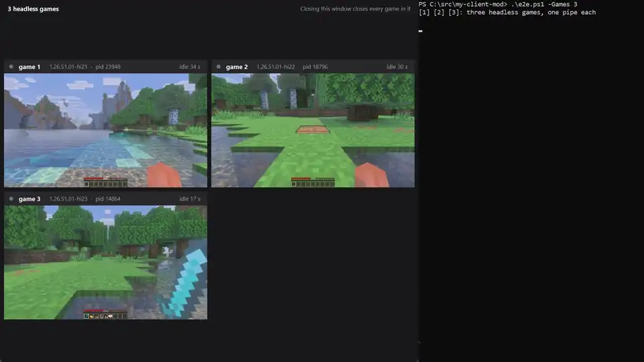The width and height of the screenshot is (644, 362).
Task: Click the 'idle 30 s' status
Action: 397,67
